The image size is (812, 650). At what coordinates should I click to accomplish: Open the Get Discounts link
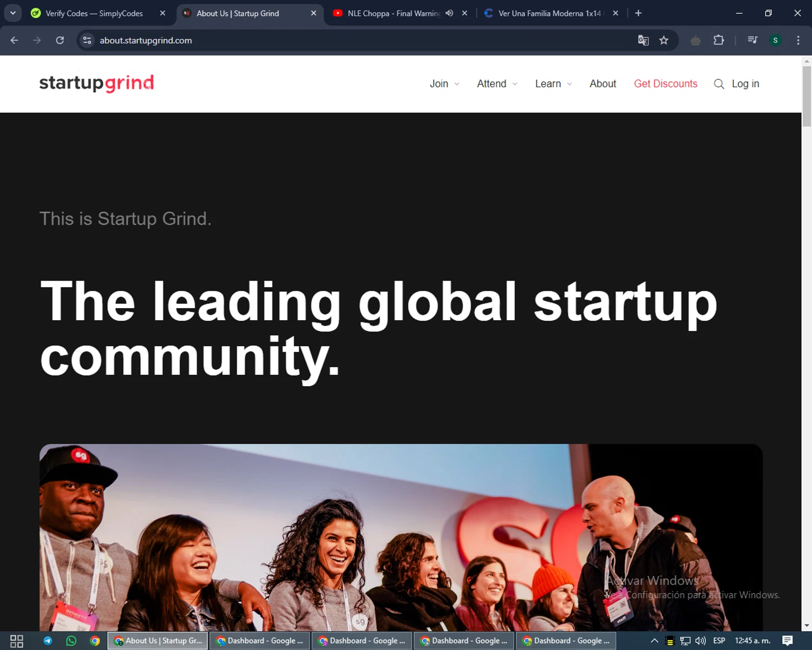[x=666, y=84]
